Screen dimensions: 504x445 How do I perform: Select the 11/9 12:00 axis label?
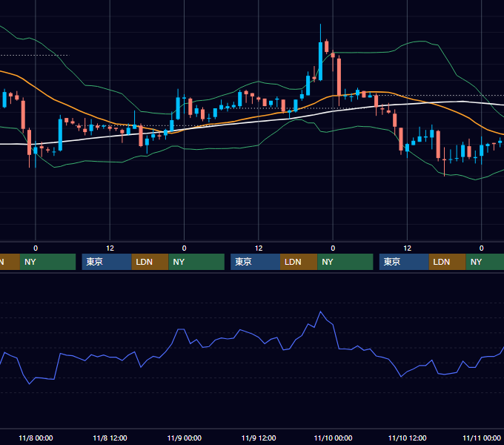[x=259, y=438]
